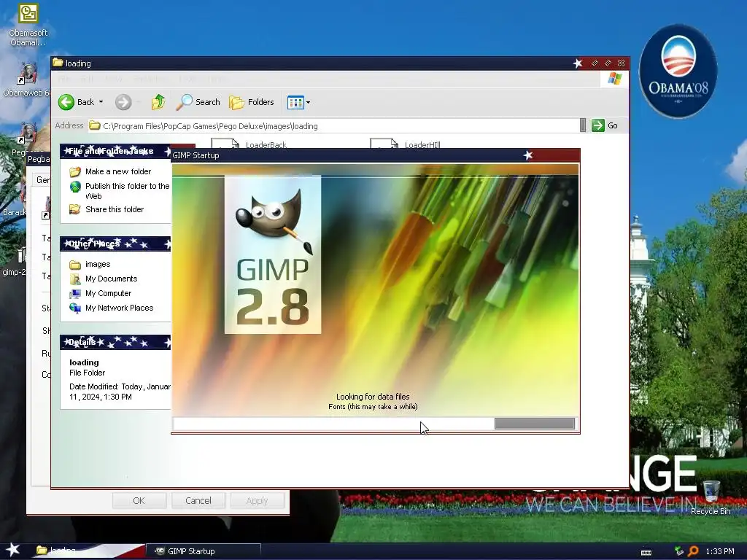The height and width of the screenshot is (560, 747).
Task: Open the address bar dropdown handle
Action: click(583, 125)
